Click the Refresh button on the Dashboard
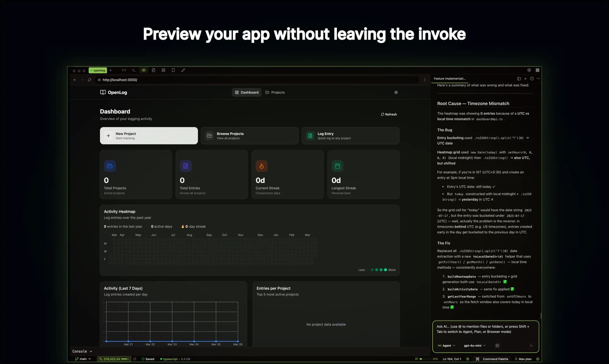Viewport: 609px width, 364px height. (389, 114)
